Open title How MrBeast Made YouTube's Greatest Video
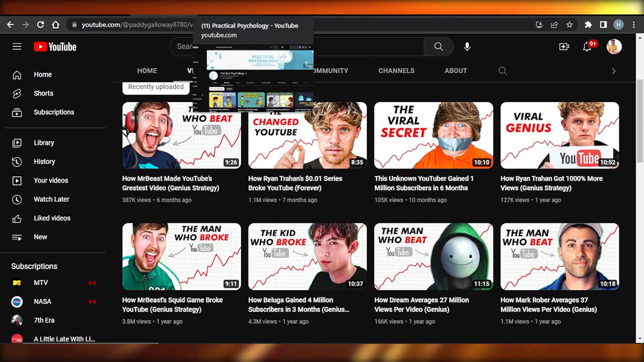Image resolution: width=644 pixels, height=362 pixels. [x=170, y=183]
